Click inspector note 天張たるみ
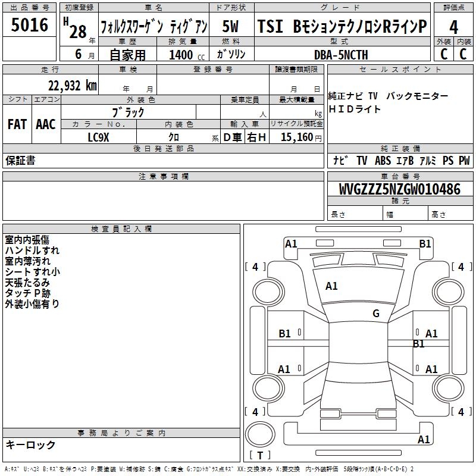The width and height of the screenshot is (476, 476). tap(27, 283)
